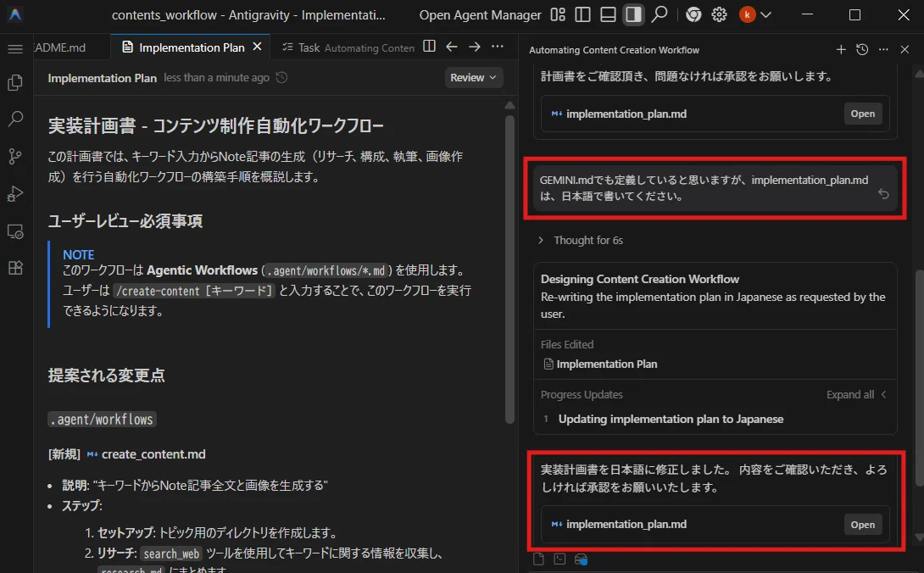Expand the Thought for 6s section

(581, 240)
